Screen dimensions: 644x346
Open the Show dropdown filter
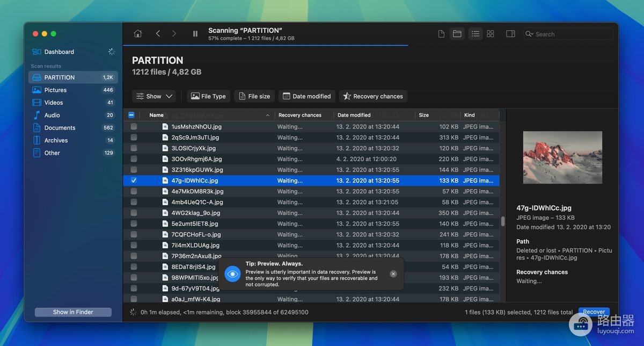pos(154,96)
